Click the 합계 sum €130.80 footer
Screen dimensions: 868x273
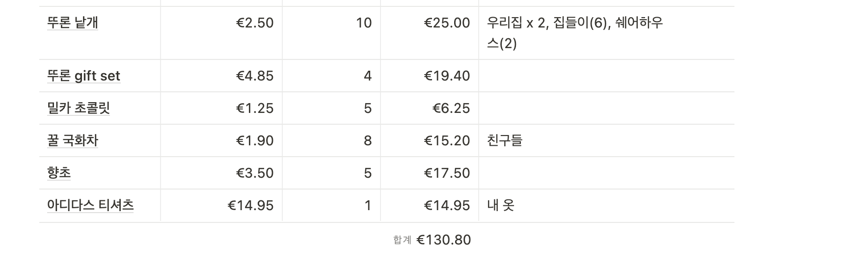coord(432,240)
